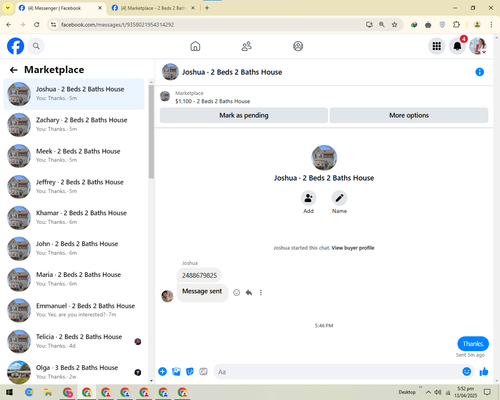
Task: Open Chrome extensions puzzle icon
Action: point(456,24)
